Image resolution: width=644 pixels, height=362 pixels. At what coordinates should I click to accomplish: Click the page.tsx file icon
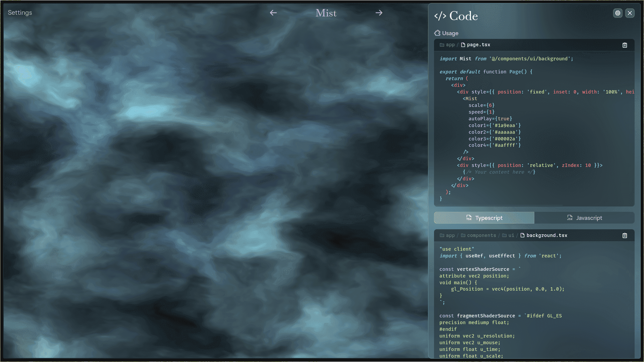(x=463, y=45)
